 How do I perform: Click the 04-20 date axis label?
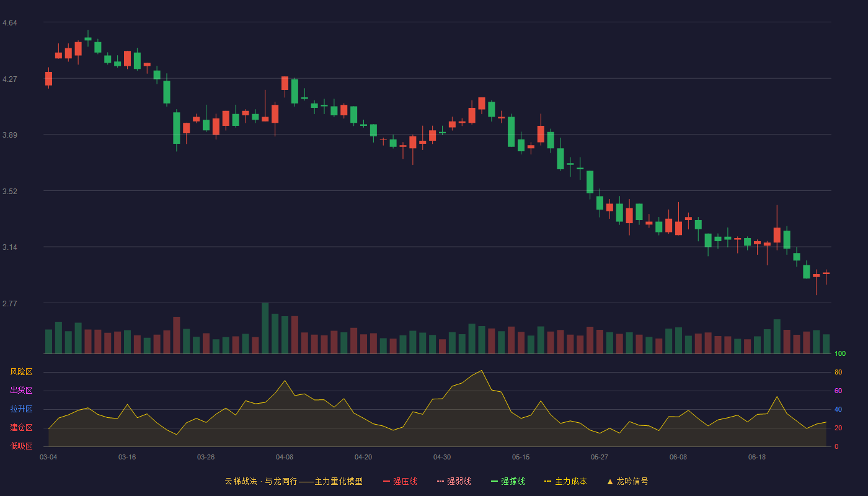(363, 457)
